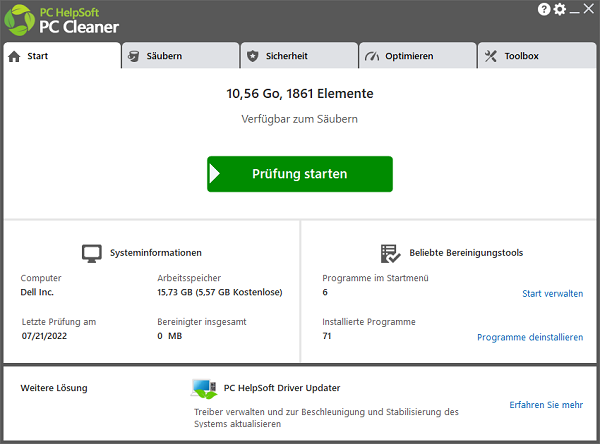The height and width of the screenshot is (444, 600).
Task: Minimize the PC Cleaner window
Action: 574,11
